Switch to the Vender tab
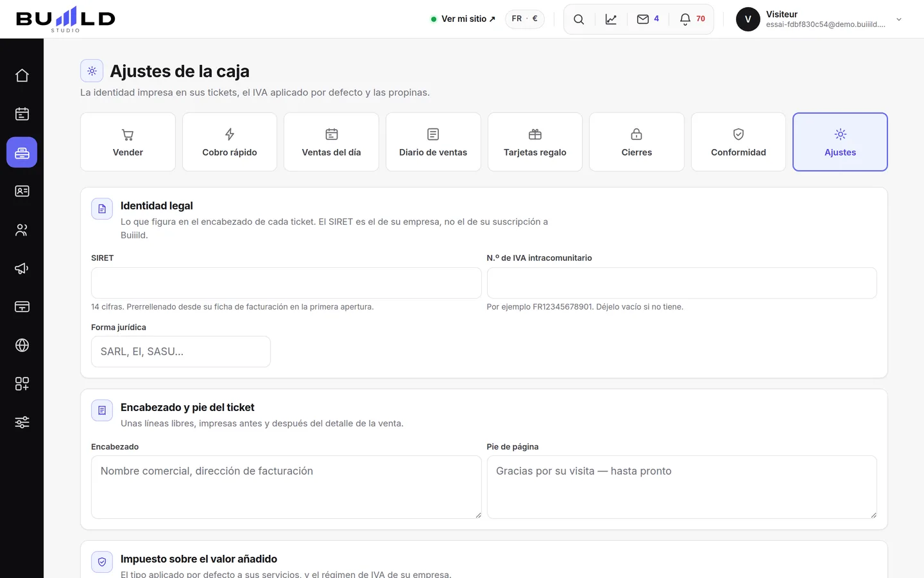This screenshot has height=578, width=924. pos(128,142)
